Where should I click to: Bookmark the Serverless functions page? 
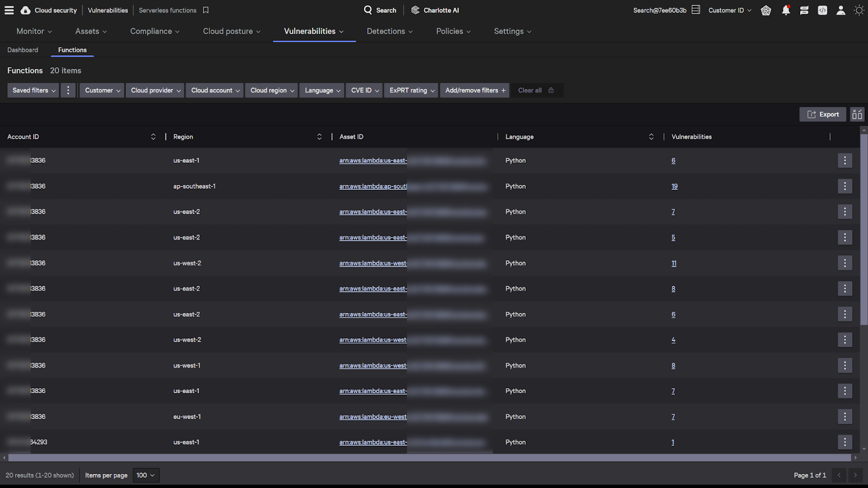(x=206, y=10)
